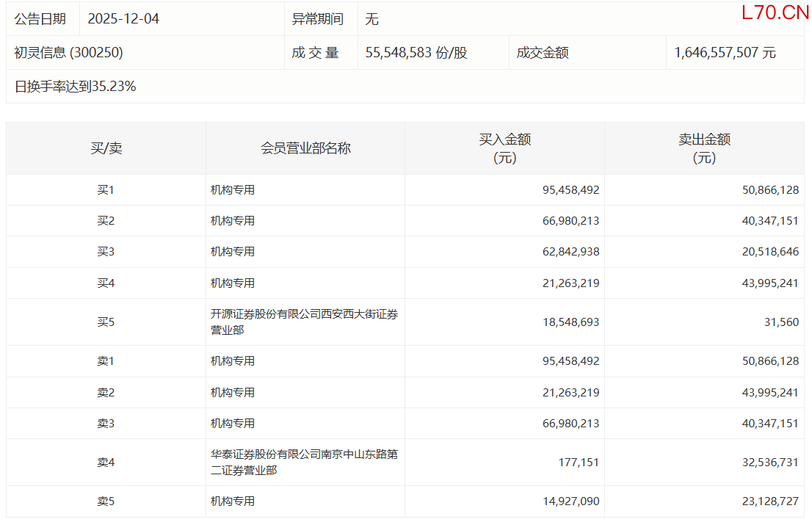Select the announcement date 2025-12-04
The image size is (812, 522).
123,19
